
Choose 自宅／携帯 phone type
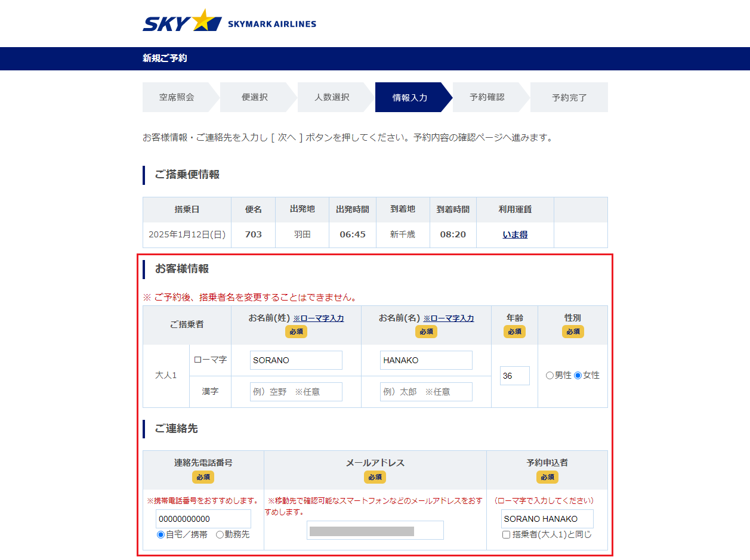pos(161,535)
